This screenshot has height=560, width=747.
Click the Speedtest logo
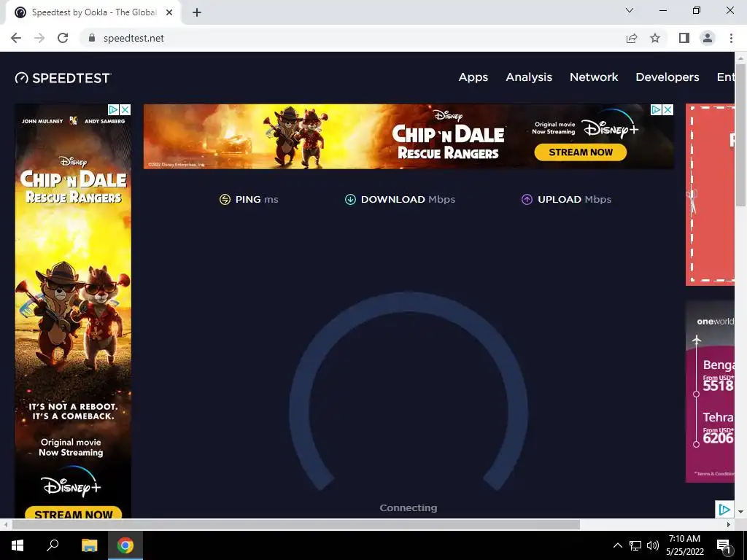coord(63,77)
